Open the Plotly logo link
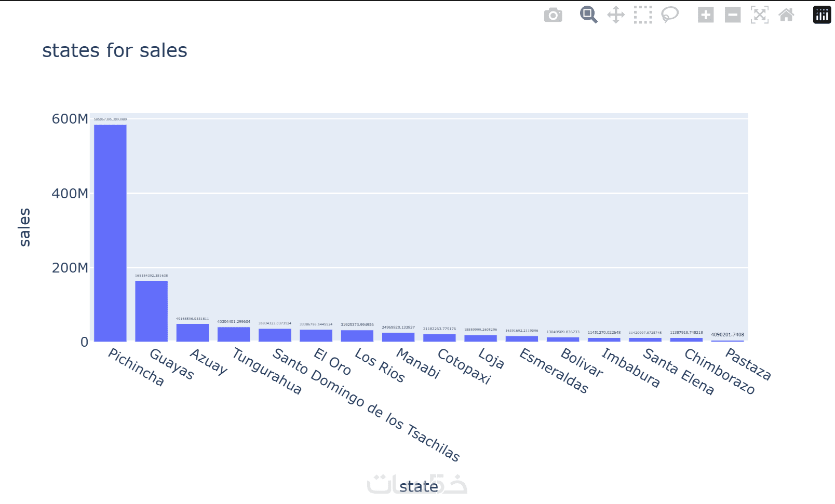Image resolution: width=835 pixels, height=504 pixels. point(822,15)
